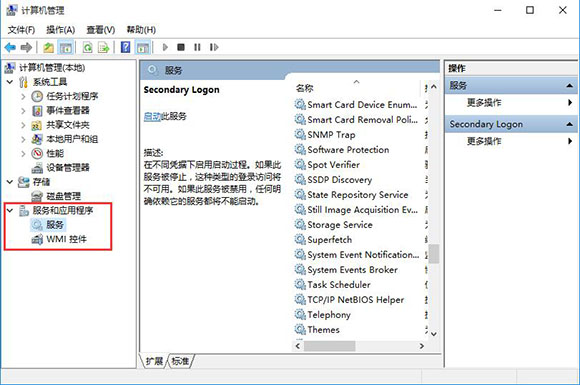
Task: Stop the service with the stop icon
Action: [181, 47]
